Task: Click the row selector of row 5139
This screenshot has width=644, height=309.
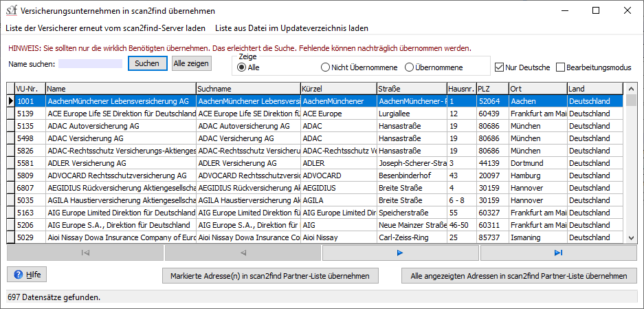Action: click(11, 114)
